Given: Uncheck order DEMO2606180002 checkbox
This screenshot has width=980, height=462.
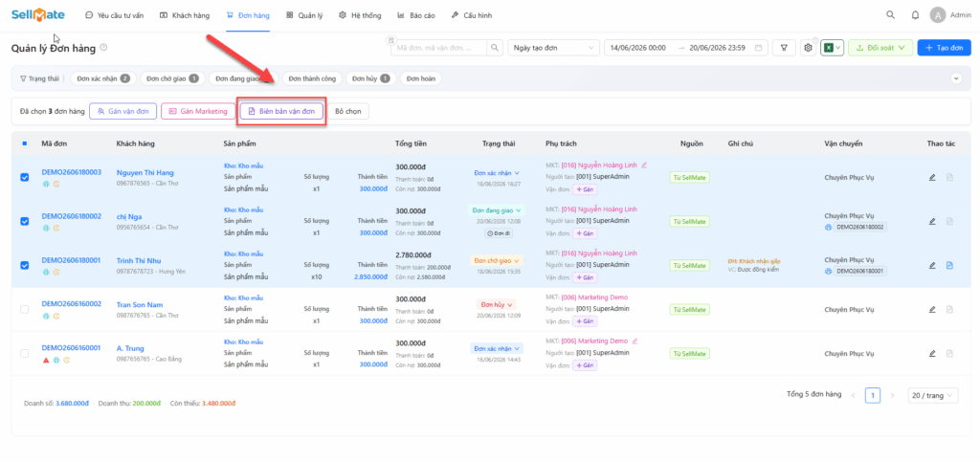Looking at the screenshot, I should [24, 221].
